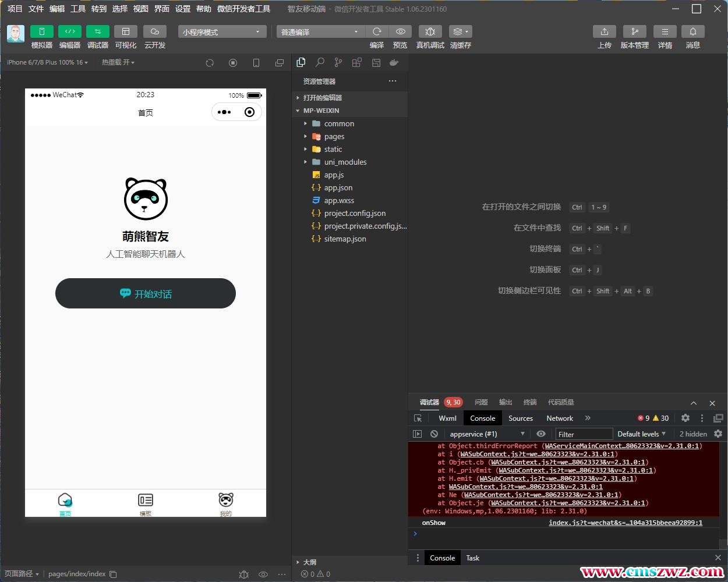Open the index.js source link
The image size is (728, 582).
625,523
